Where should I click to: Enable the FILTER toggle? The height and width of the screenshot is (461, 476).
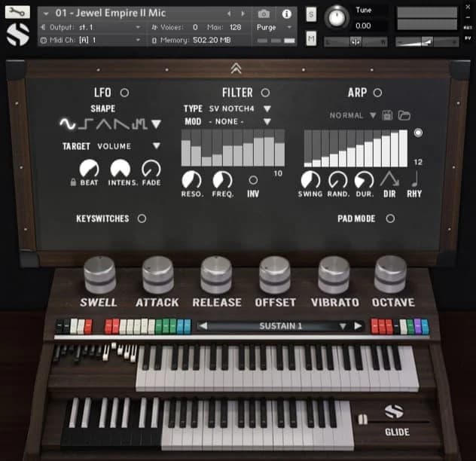tap(265, 93)
